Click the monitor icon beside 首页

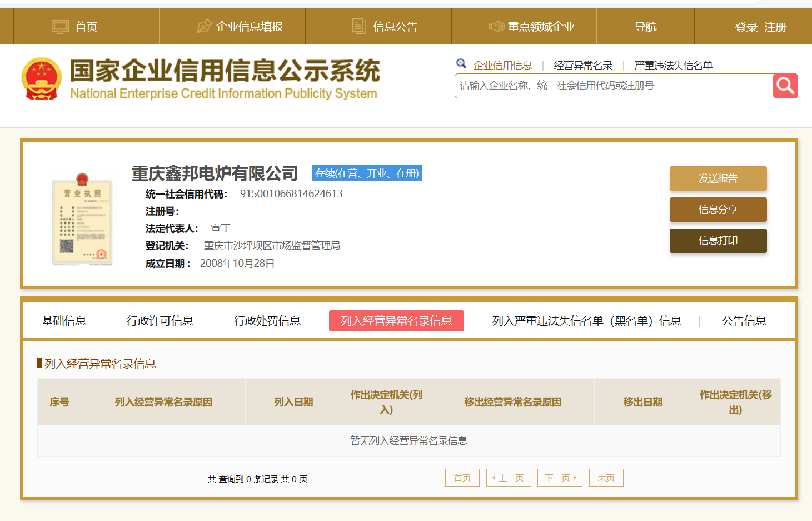click(60, 27)
